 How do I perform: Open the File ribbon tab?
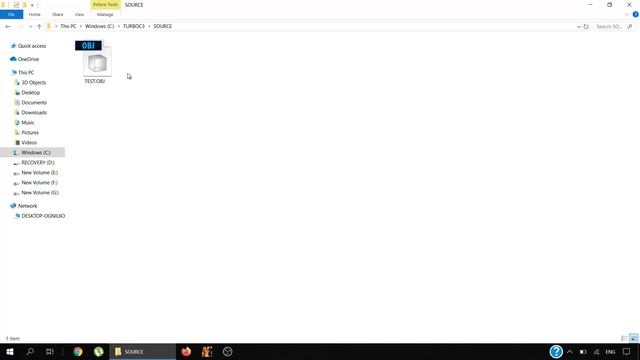pos(11,14)
